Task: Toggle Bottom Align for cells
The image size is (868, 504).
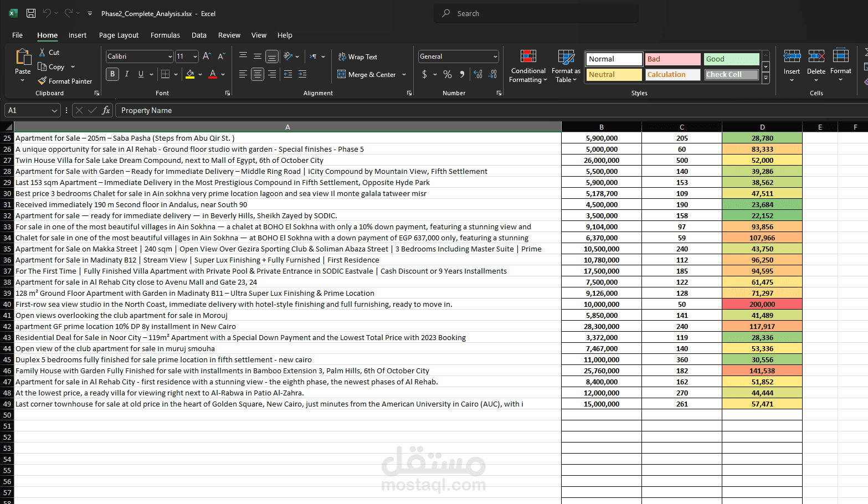Action: pos(271,56)
